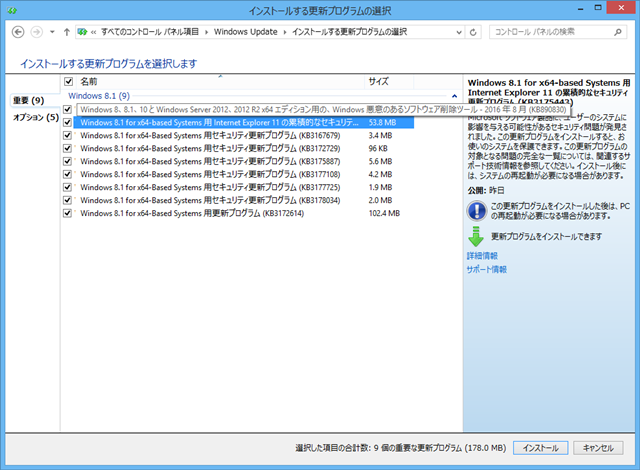Uncheck the KB3177108 update checkbox
Screen dimensions: 640x470
67,174
